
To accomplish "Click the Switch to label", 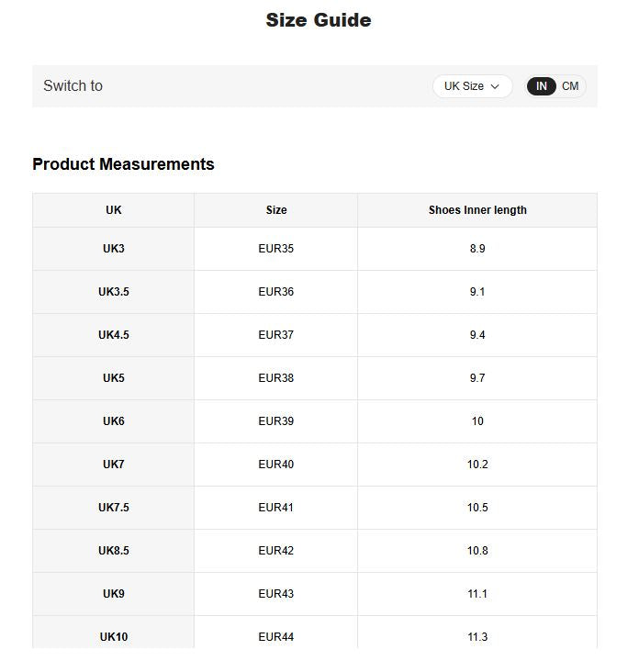I will [73, 85].
